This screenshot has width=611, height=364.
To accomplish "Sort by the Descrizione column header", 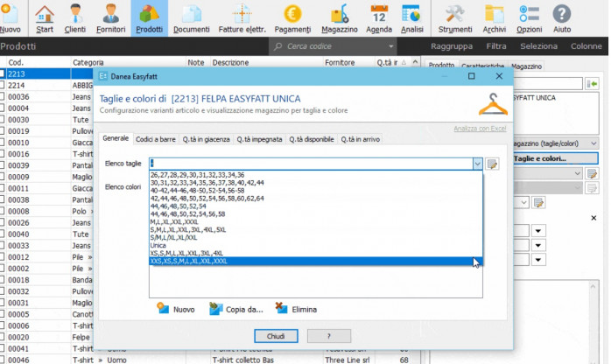I will (x=267, y=62).
